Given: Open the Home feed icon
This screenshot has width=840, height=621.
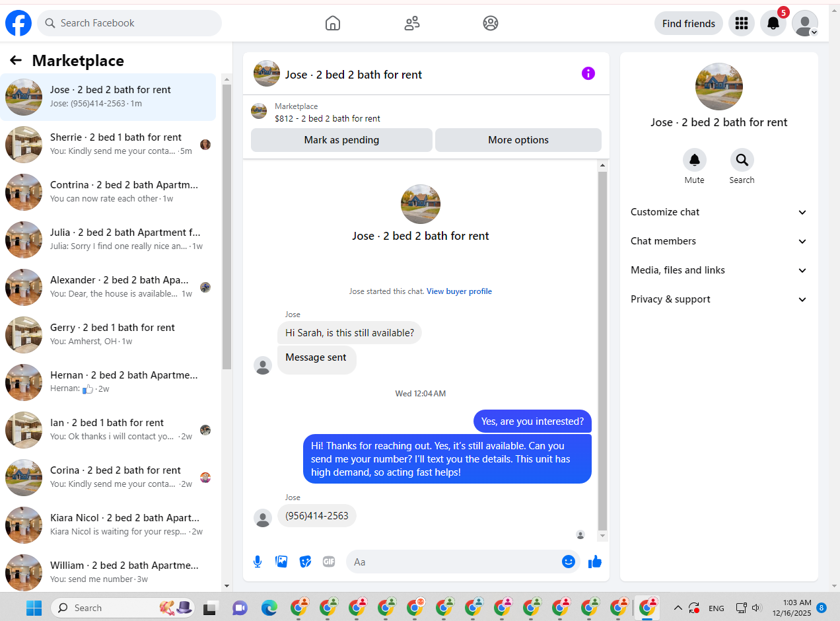Looking at the screenshot, I should coord(333,23).
